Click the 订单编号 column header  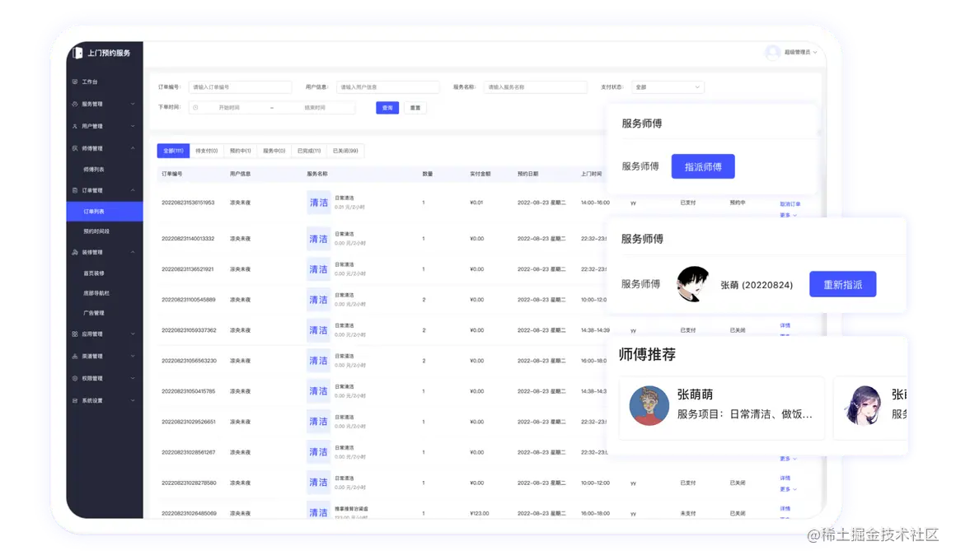coord(172,175)
